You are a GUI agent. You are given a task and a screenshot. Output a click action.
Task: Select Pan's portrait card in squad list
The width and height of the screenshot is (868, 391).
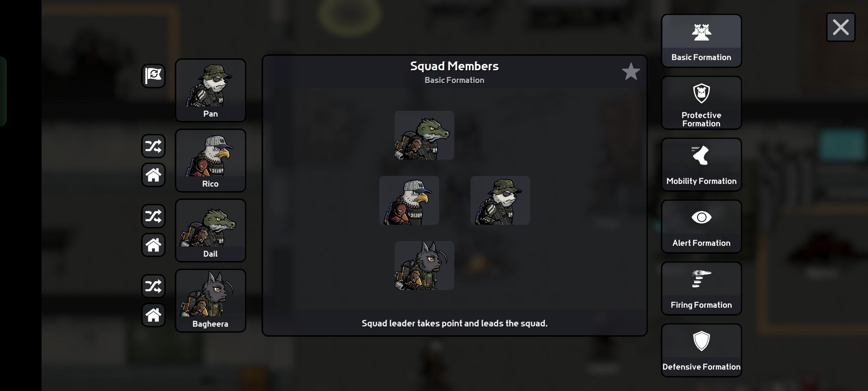pyautogui.click(x=210, y=91)
